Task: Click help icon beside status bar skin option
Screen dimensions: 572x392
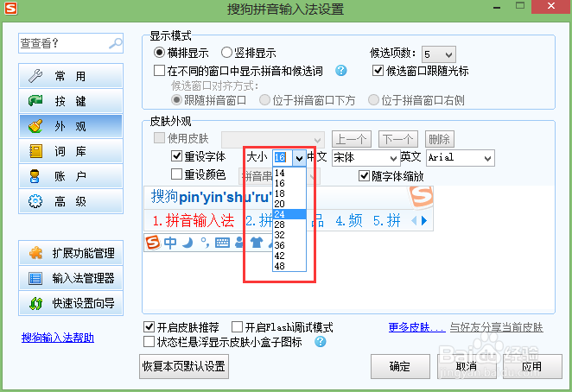Action: pyautogui.click(x=320, y=342)
